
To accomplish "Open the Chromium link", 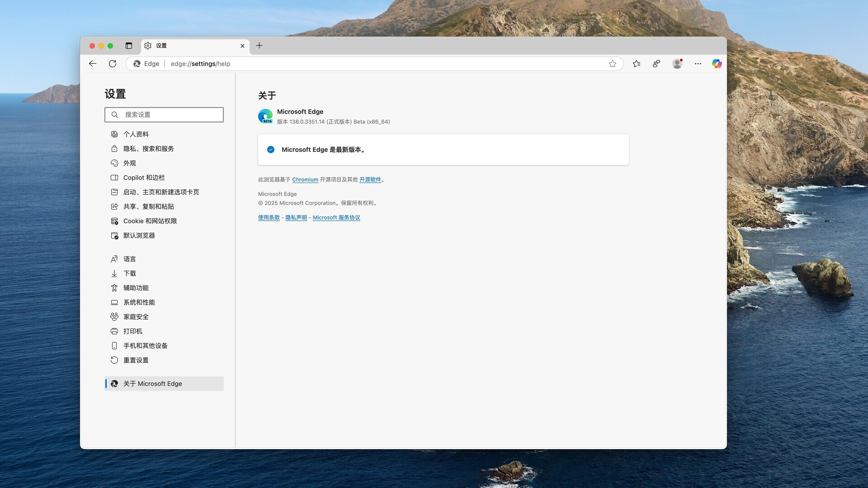I will (305, 180).
